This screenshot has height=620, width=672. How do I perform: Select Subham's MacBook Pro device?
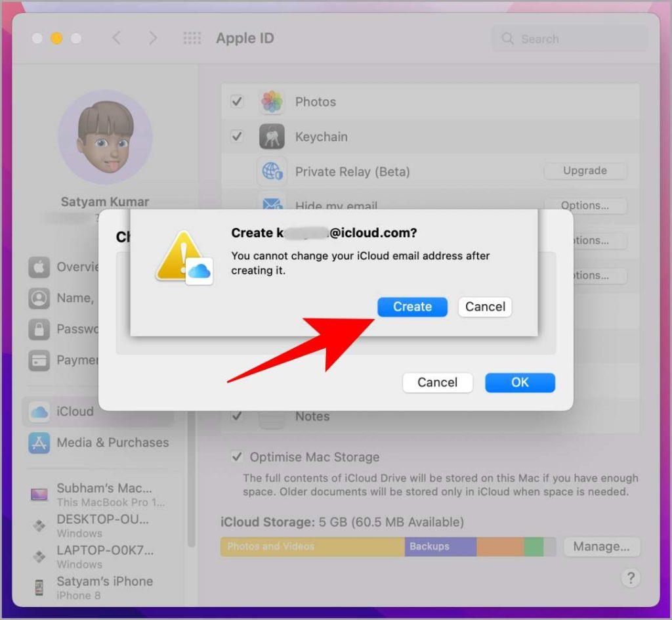click(98, 495)
